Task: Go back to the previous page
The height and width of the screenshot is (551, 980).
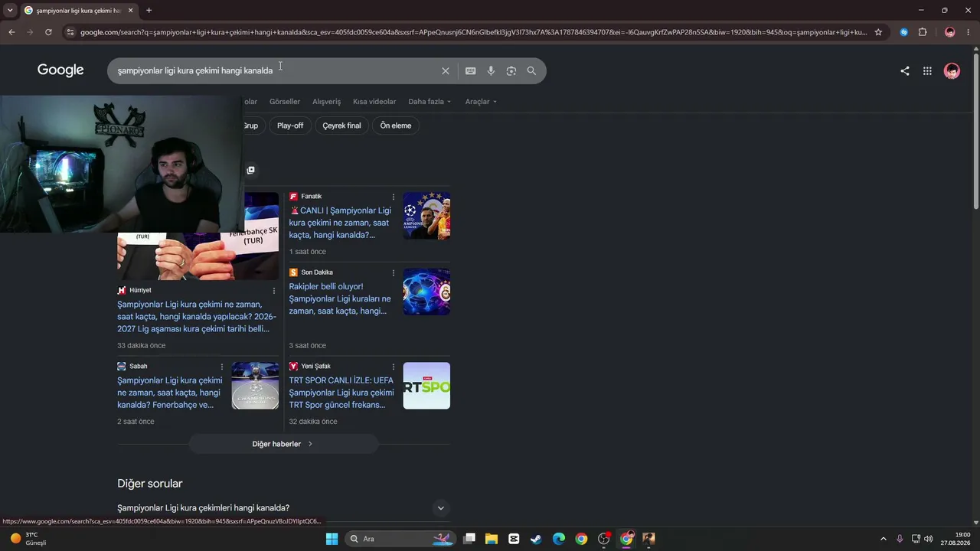Action: [x=11, y=32]
